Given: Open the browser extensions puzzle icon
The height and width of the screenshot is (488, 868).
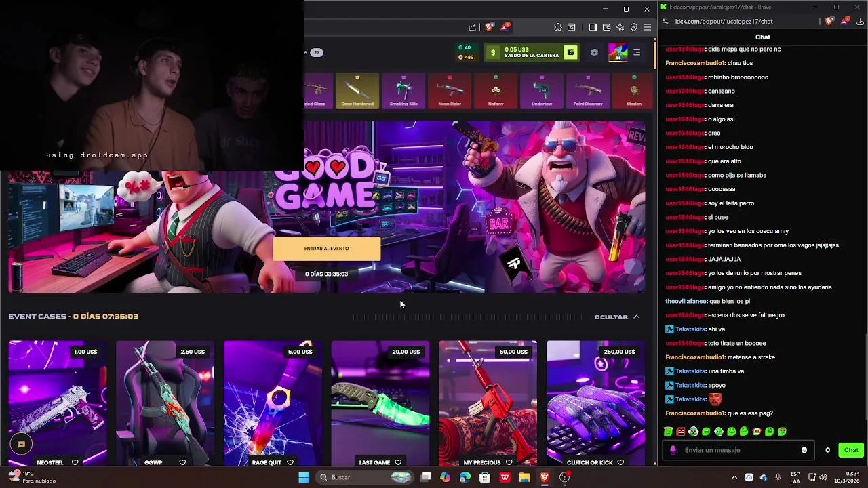Looking at the screenshot, I should 558,27.
